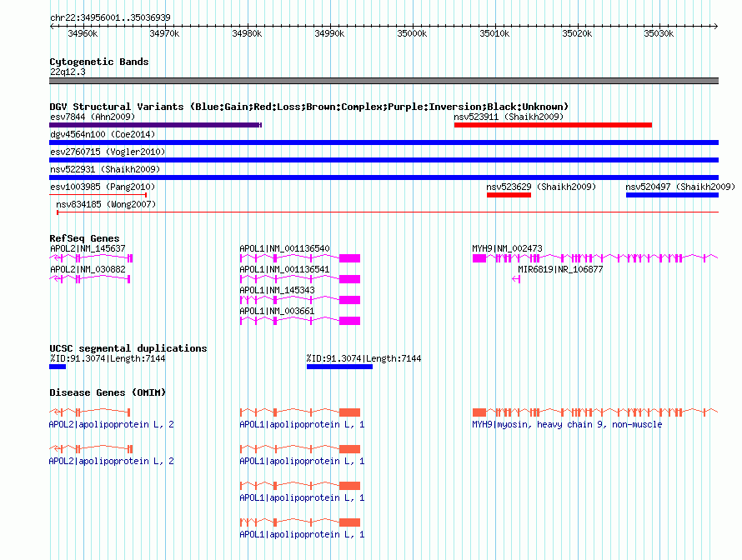The width and height of the screenshot is (742, 560).
Task: Select the APOL2|NM_145637 text label
Action: coord(88,248)
